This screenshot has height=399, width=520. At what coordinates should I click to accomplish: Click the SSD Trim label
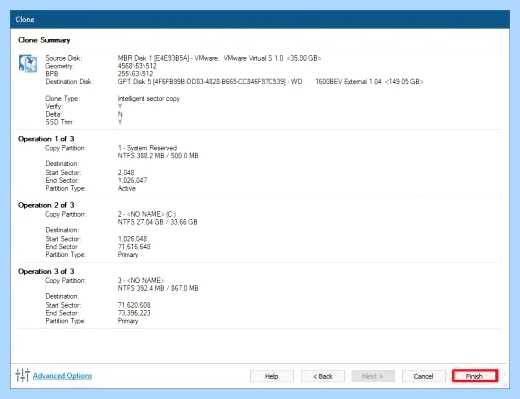[x=59, y=122]
